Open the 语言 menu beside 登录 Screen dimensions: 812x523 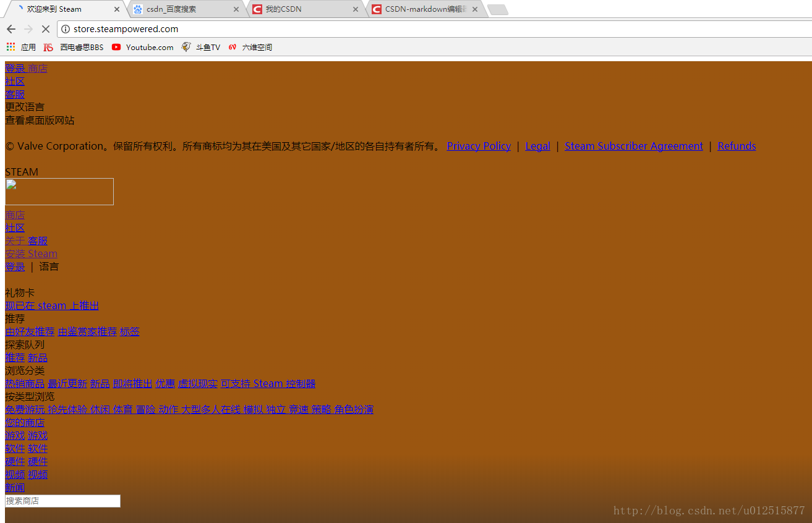pyautogui.click(x=49, y=266)
